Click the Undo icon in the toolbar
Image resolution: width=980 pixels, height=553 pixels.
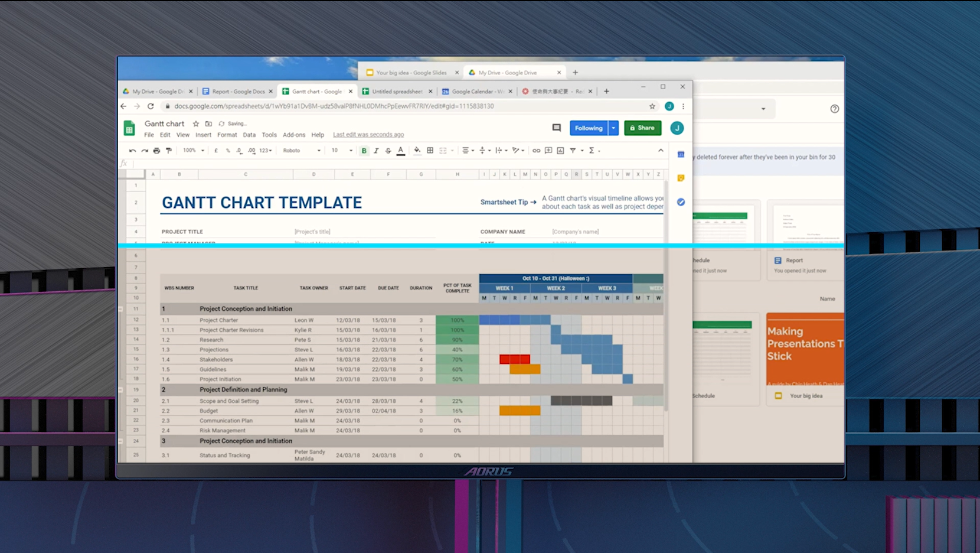tap(132, 151)
